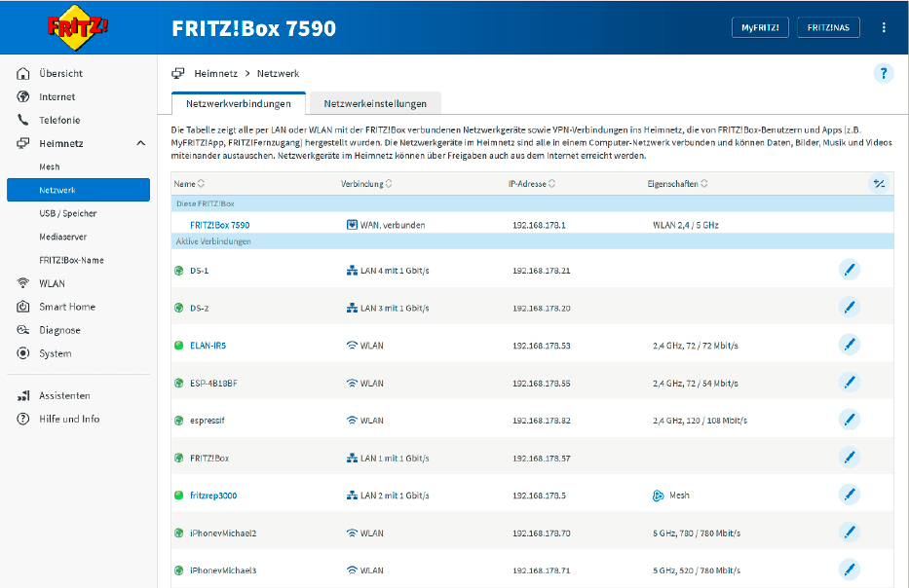
Task: Switch to the Netzwerkeinstellungen tab
Action: [375, 104]
